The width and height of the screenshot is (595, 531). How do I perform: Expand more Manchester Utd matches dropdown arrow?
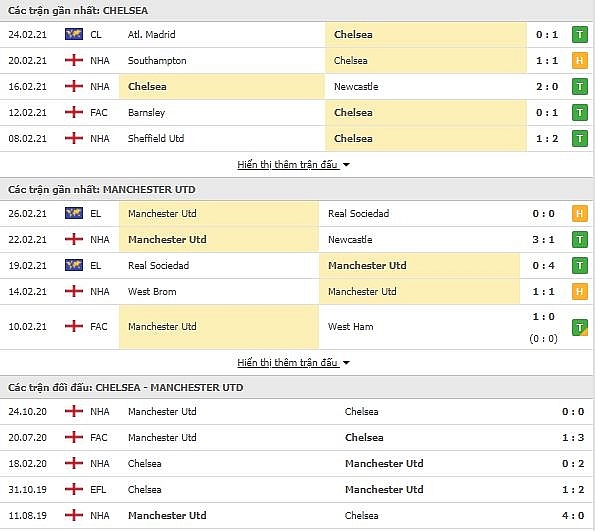346,363
